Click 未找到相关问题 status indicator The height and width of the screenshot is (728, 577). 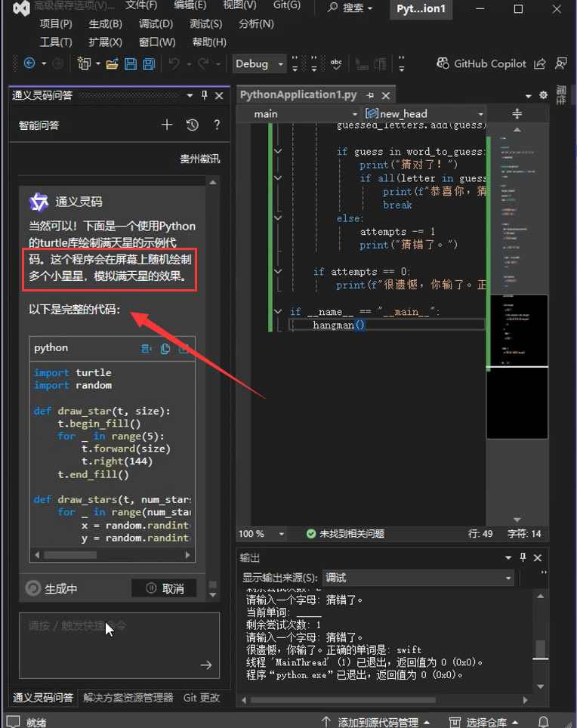pos(345,533)
